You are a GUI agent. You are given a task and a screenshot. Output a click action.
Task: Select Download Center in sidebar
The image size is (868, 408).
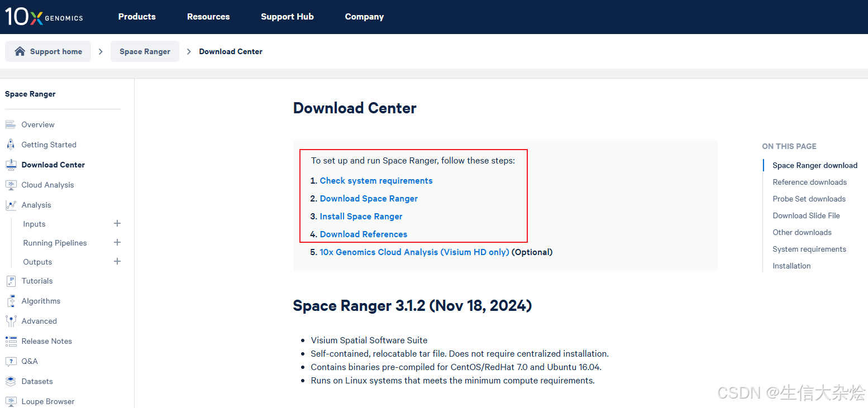53,165
